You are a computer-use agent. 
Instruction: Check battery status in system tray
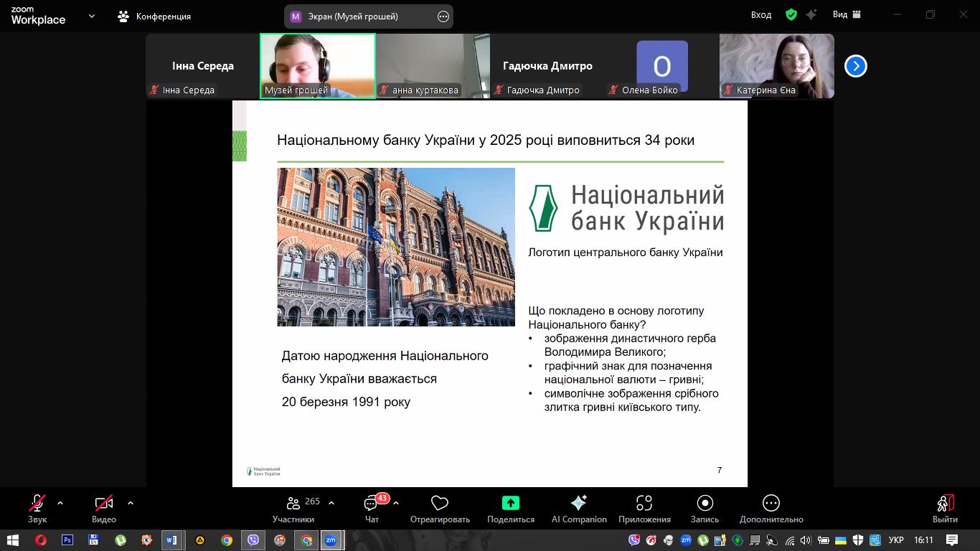pyautogui.click(x=823, y=540)
